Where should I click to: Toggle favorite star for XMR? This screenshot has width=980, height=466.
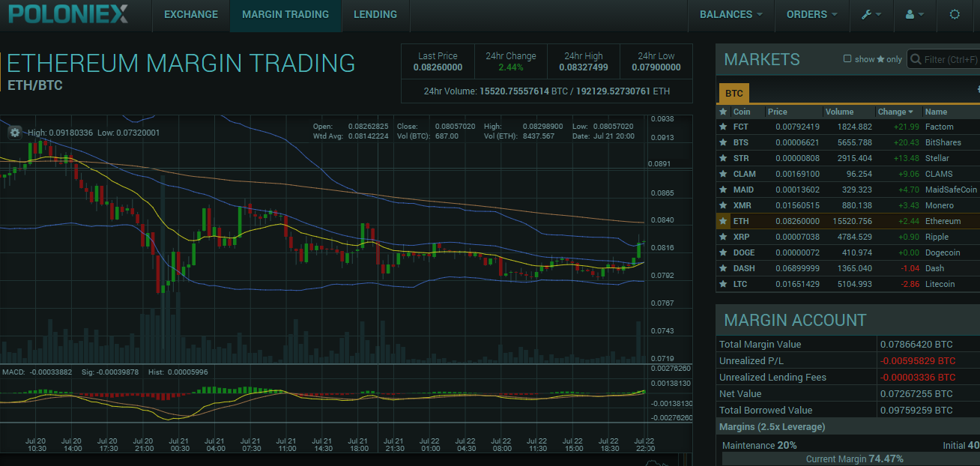pyautogui.click(x=723, y=205)
